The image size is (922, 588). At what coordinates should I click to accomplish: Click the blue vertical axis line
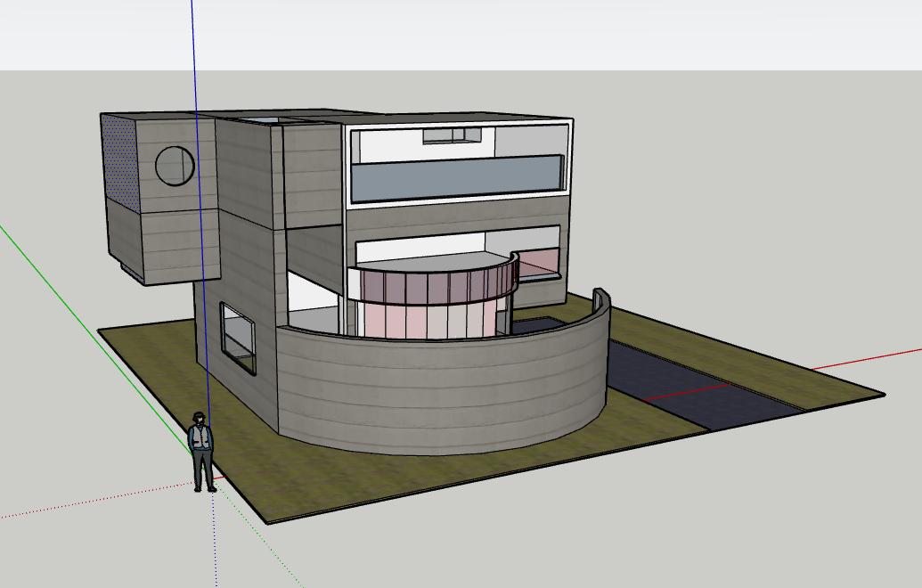[194, 53]
